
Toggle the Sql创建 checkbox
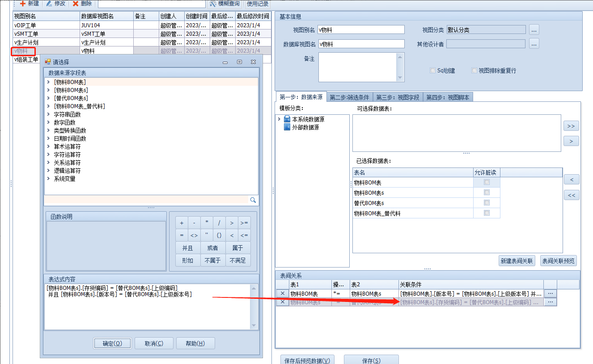tap(432, 71)
